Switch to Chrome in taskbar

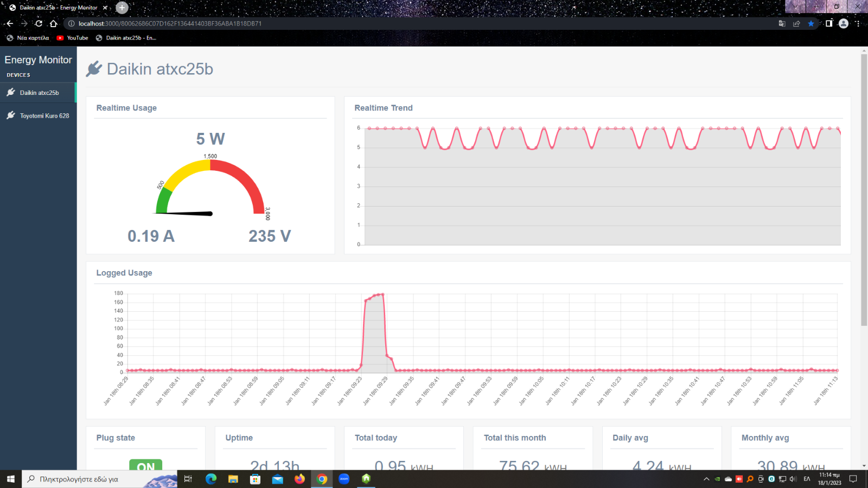[x=322, y=479]
